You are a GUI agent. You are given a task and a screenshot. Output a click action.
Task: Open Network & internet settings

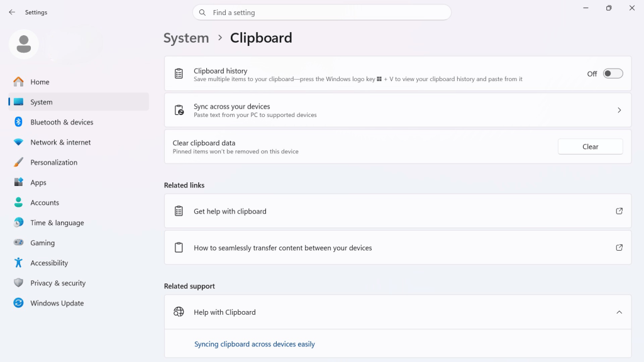tap(79, 142)
